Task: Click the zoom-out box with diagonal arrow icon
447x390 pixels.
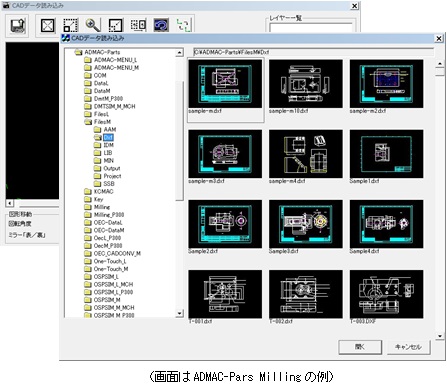Action: pos(115,25)
